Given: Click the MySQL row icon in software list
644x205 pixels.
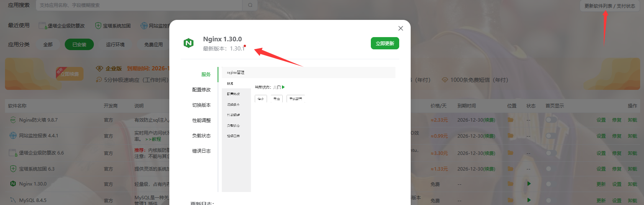Looking at the screenshot, I should pos(13,200).
